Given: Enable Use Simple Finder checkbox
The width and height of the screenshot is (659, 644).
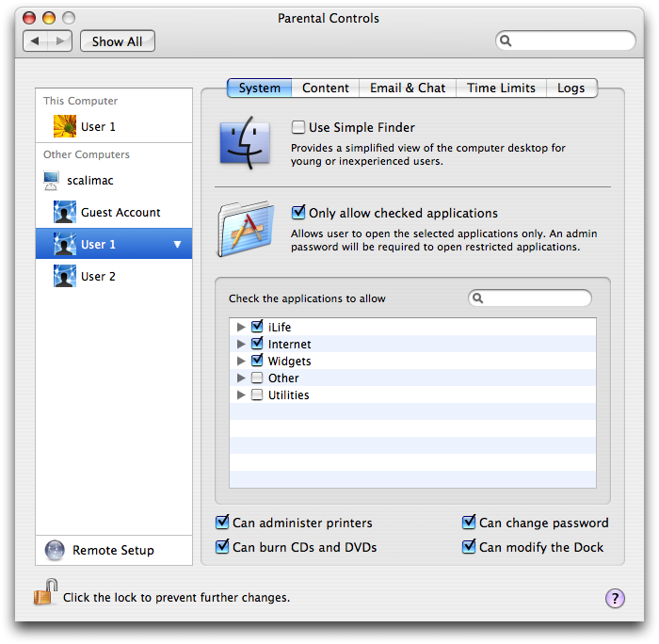Looking at the screenshot, I should pyautogui.click(x=298, y=127).
